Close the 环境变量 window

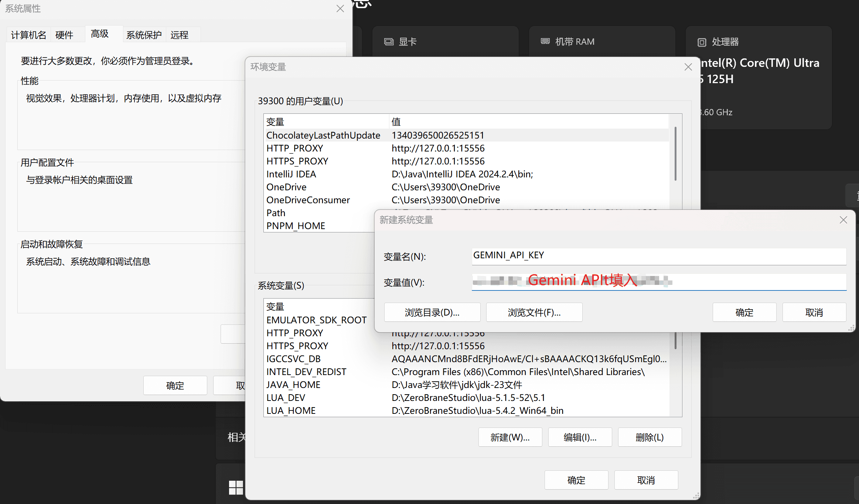tap(688, 67)
